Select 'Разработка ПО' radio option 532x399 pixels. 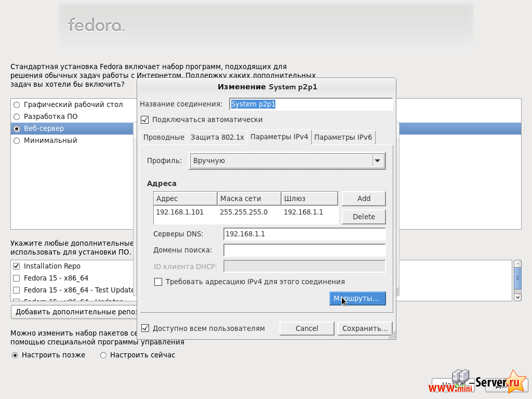(x=17, y=117)
